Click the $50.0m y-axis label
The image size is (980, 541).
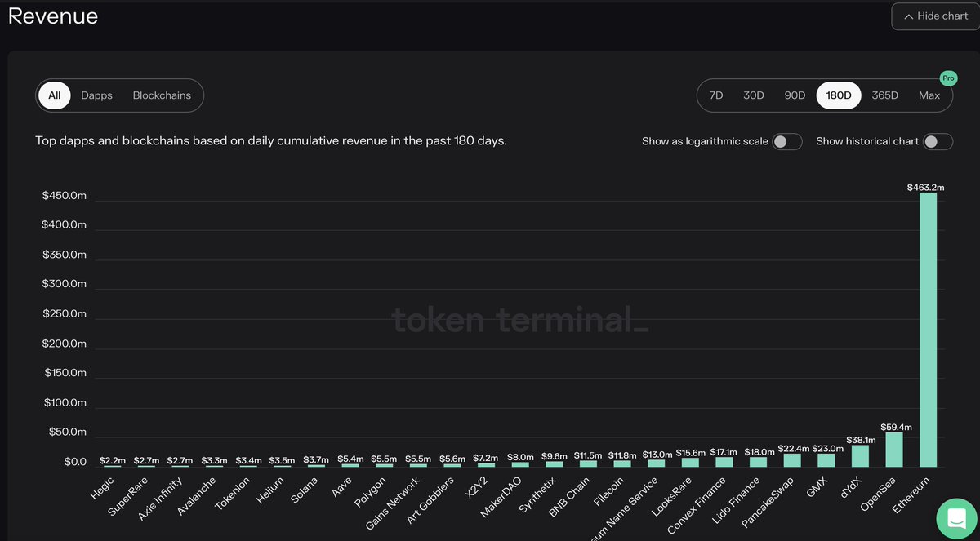67,432
